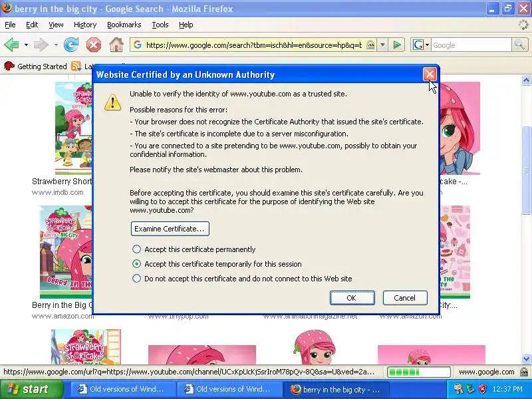Click the vertical scrollbar thumb
Screen dimensions: 532x399
526,170
